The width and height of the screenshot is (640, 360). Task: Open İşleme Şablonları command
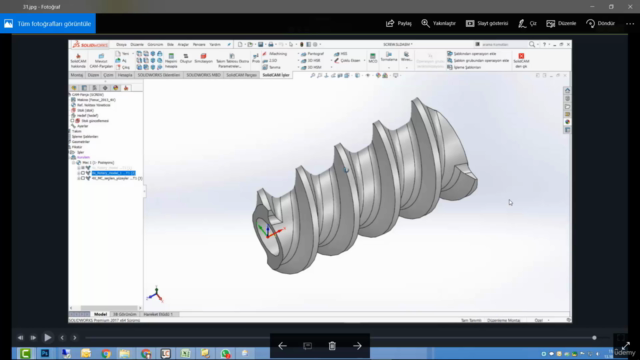point(464,67)
